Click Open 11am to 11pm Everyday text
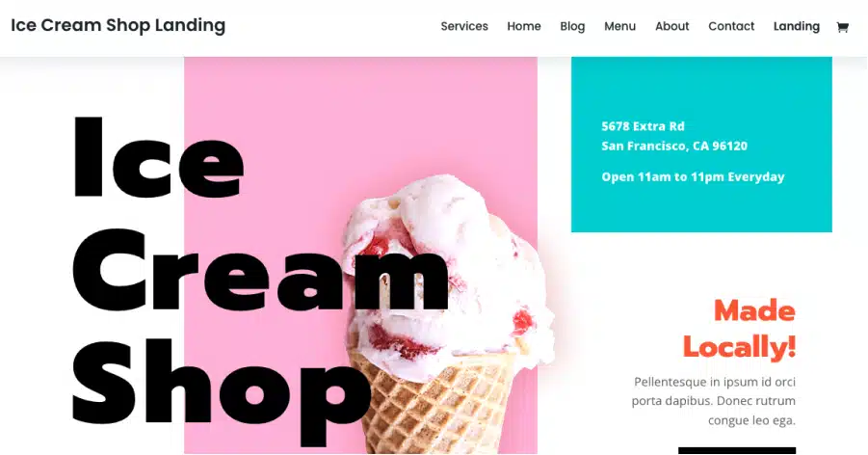The height and width of the screenshot is (455, 868). [693, 176]
